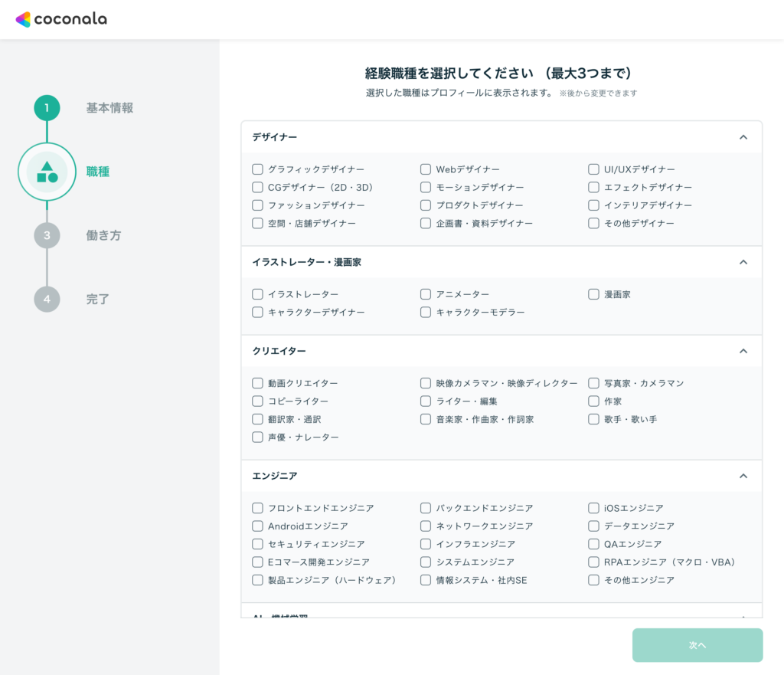Check the フロントエンドエンジニア option
The width and height of the screenshot is (784, 675).
(257, 508)
